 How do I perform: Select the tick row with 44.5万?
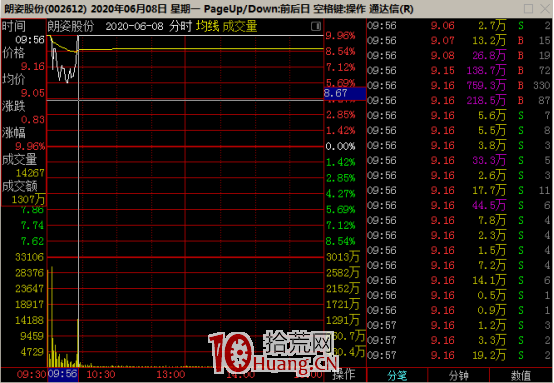459,205
